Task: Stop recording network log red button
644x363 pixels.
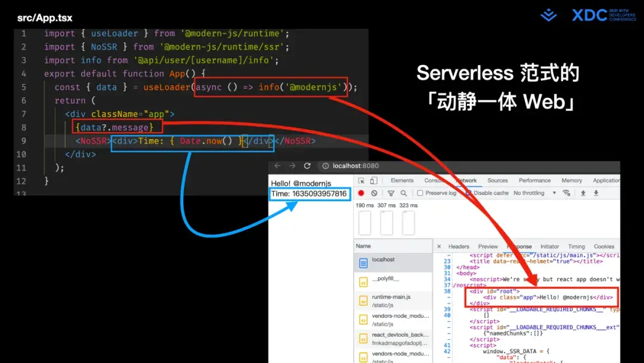Action: click(x=361, y=193)
